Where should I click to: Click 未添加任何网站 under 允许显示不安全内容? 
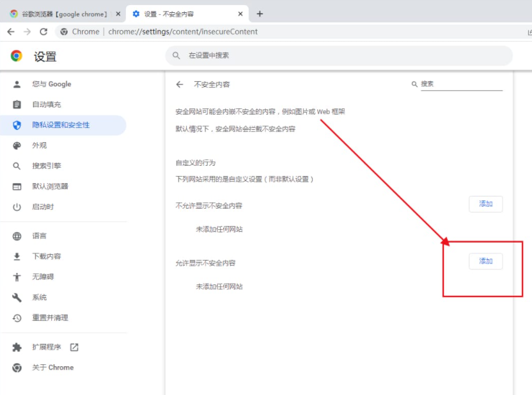pos(219,287)
